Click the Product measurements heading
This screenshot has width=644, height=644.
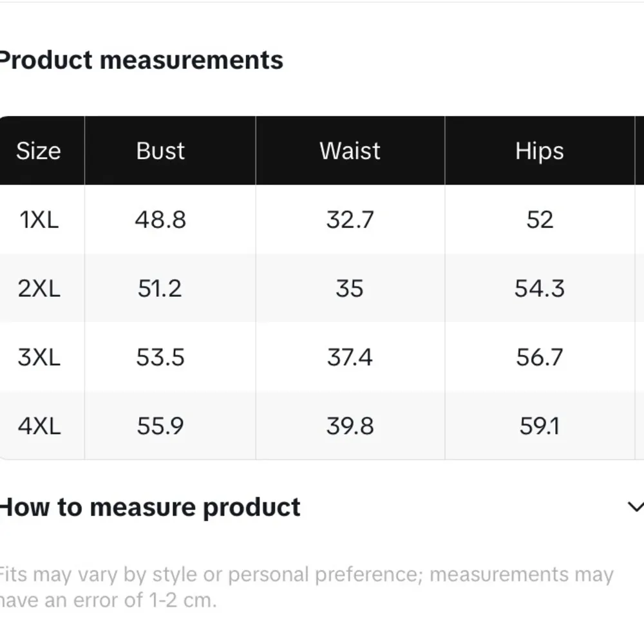pos(140,60)
